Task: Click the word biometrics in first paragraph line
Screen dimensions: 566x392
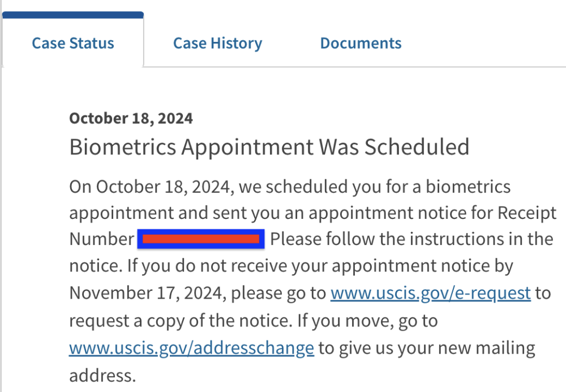Action: tap(468, 187)
